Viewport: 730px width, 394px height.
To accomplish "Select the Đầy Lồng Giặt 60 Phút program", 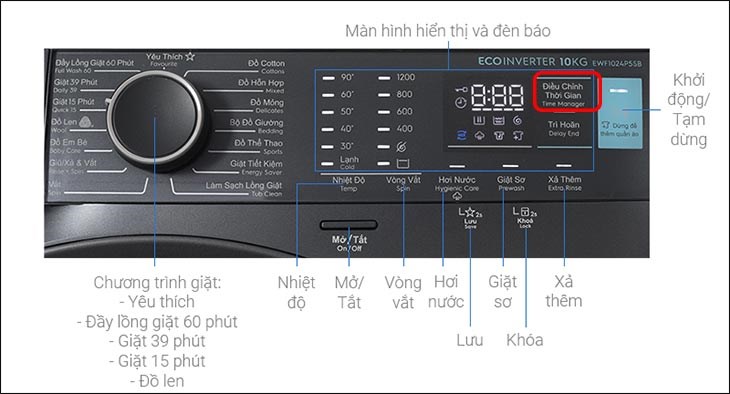I will [x=95, y=66].
